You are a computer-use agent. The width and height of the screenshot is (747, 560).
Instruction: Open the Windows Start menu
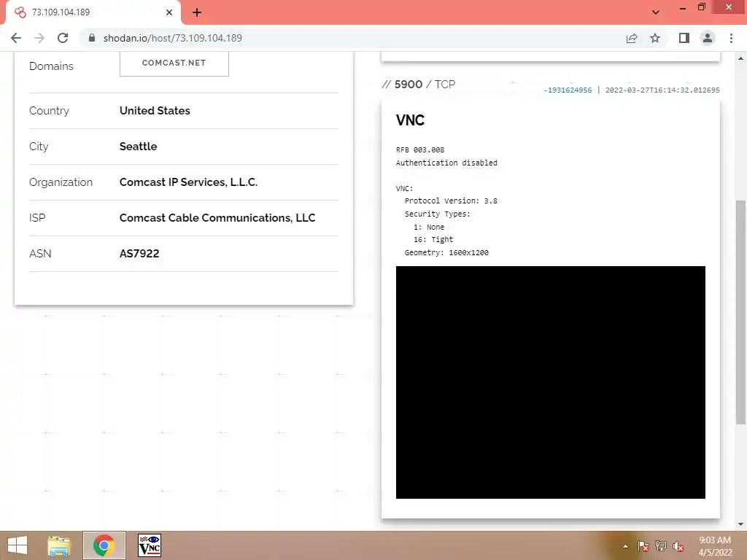click(18, 545)
